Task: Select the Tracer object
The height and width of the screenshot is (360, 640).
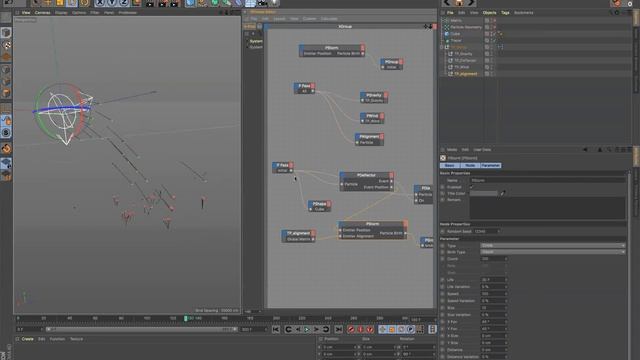Action: pyautogui.click(x=456, y=40)
